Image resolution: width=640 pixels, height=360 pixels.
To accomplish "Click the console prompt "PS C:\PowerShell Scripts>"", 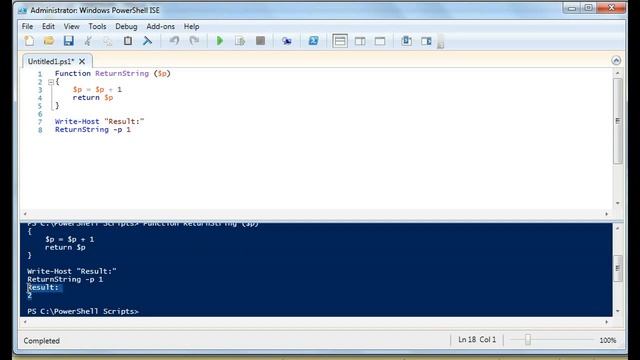I will tap(83, 311).
